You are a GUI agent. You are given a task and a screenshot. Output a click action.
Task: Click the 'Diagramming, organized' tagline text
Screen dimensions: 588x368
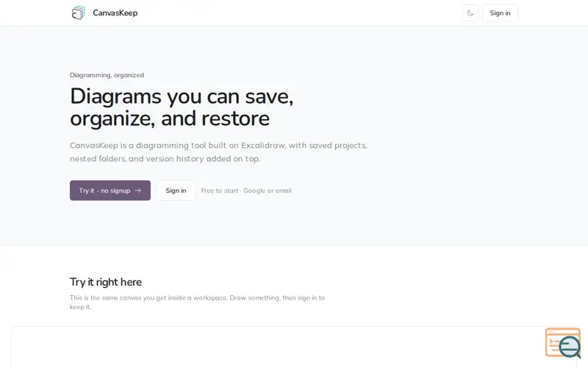[x=107, y=75]
